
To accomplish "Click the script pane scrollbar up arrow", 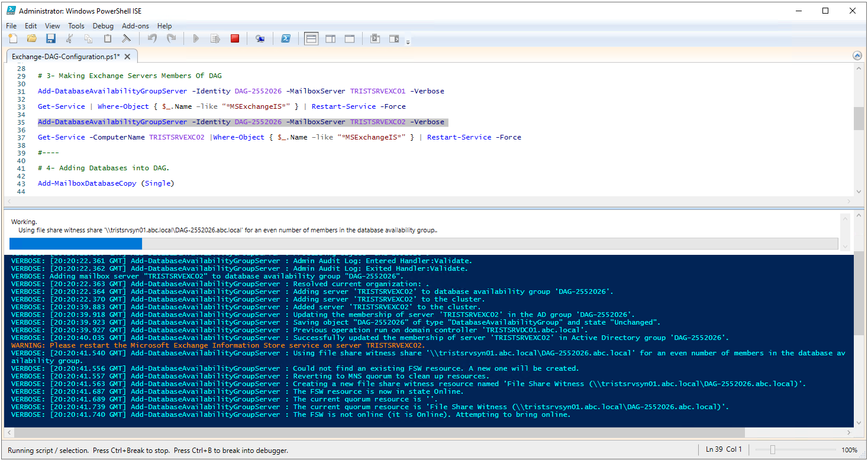I will pos(859,69).
